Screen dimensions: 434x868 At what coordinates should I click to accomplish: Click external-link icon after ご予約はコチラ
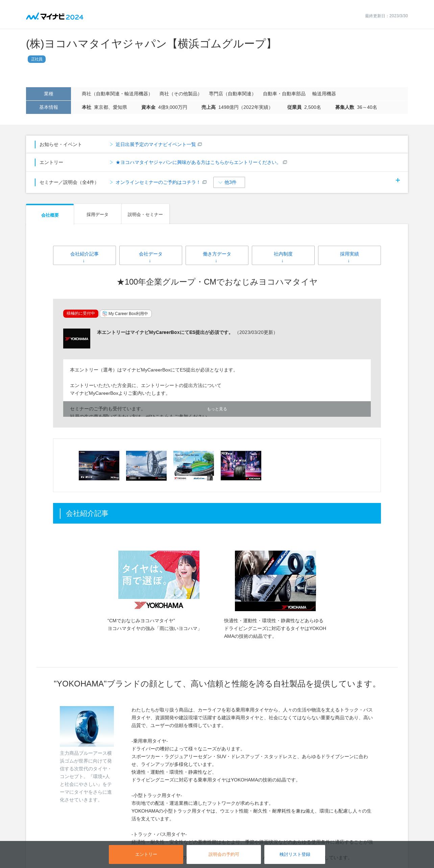pos(204,182)
